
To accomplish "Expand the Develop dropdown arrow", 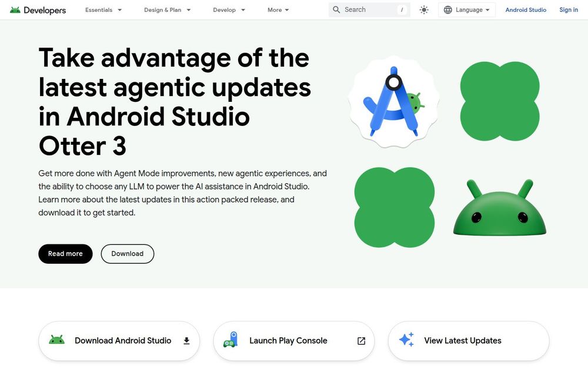I will [x=243, y=10].
